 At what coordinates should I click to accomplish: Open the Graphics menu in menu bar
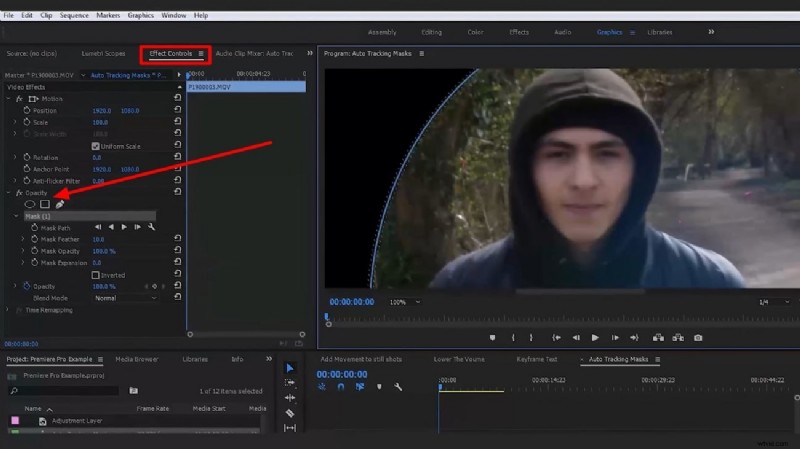coord(141,15)
